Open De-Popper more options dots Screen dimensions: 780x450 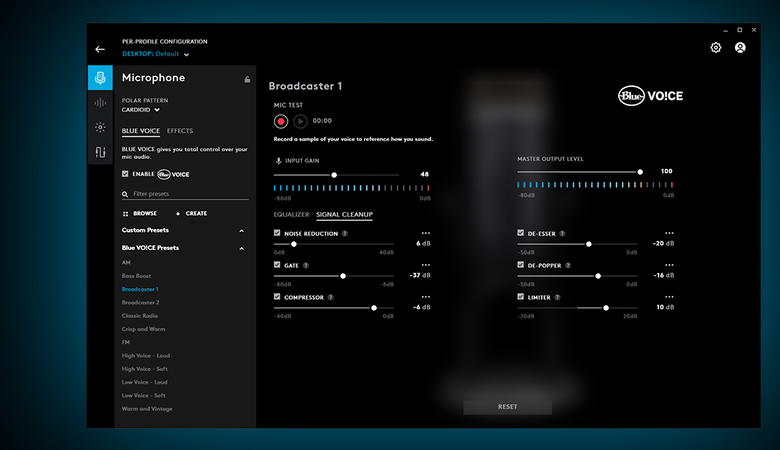click(x=670, y=265)
